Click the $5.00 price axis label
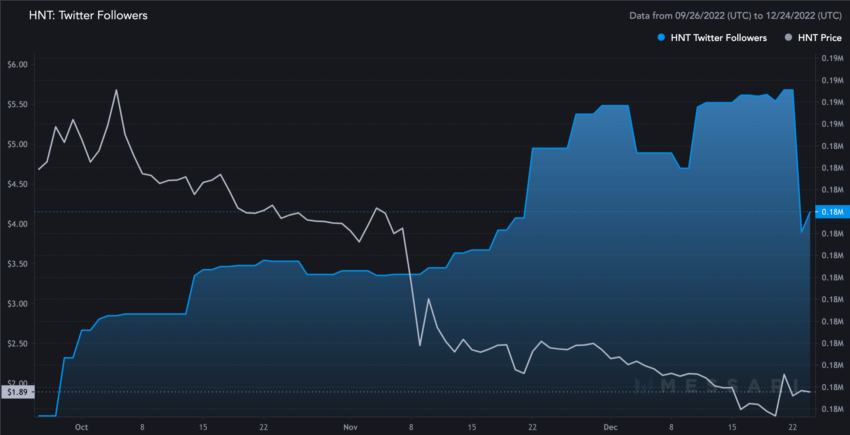 coord(17,144)
